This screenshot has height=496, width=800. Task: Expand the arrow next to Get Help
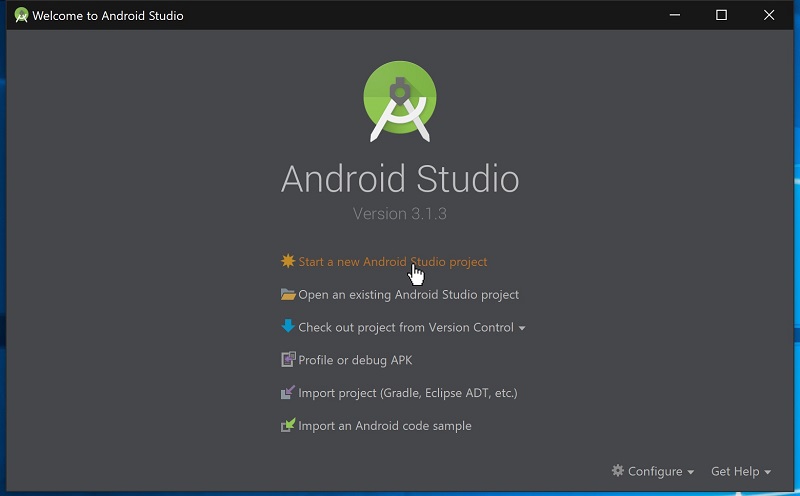767,472
